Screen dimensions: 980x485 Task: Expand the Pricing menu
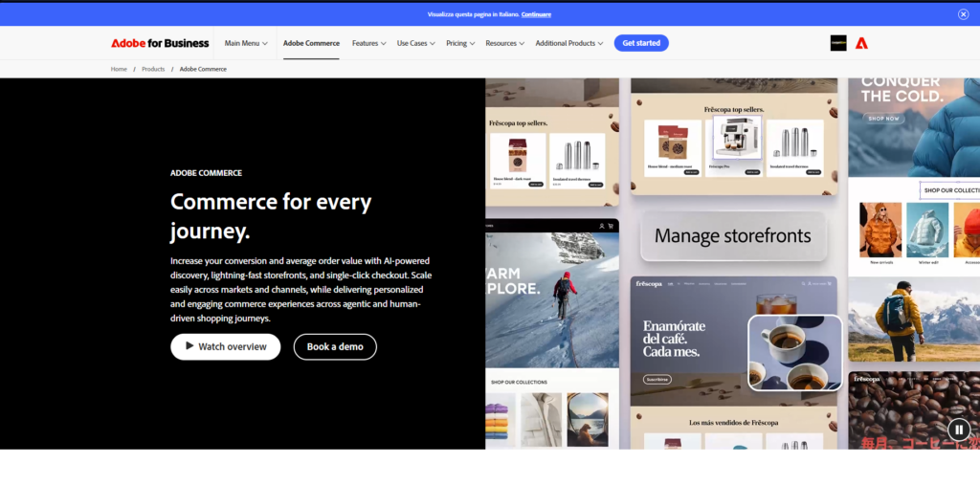click(x=460, y=43)
